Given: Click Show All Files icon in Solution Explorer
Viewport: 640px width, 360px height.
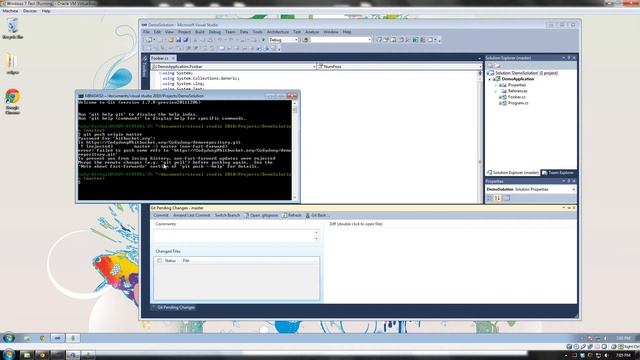Looking at the screenshot, I should tap(498, 66).
